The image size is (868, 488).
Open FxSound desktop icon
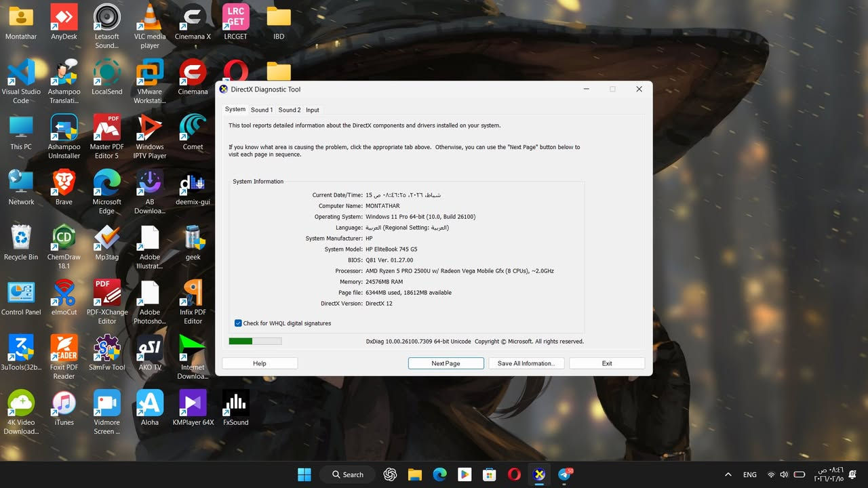coord(235,404)
